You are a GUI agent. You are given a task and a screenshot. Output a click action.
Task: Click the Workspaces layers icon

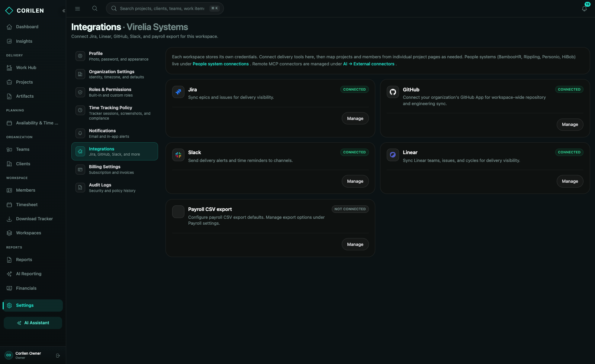click(9, 233)
